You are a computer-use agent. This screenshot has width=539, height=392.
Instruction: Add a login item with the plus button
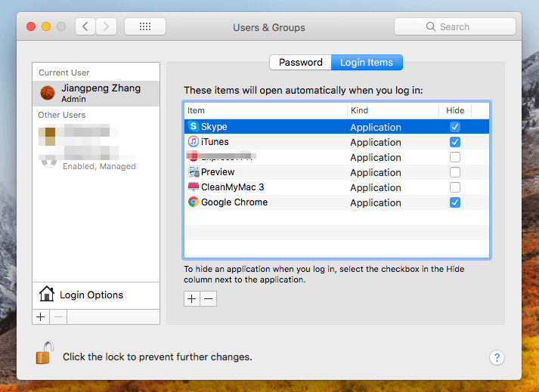point(192,299)
